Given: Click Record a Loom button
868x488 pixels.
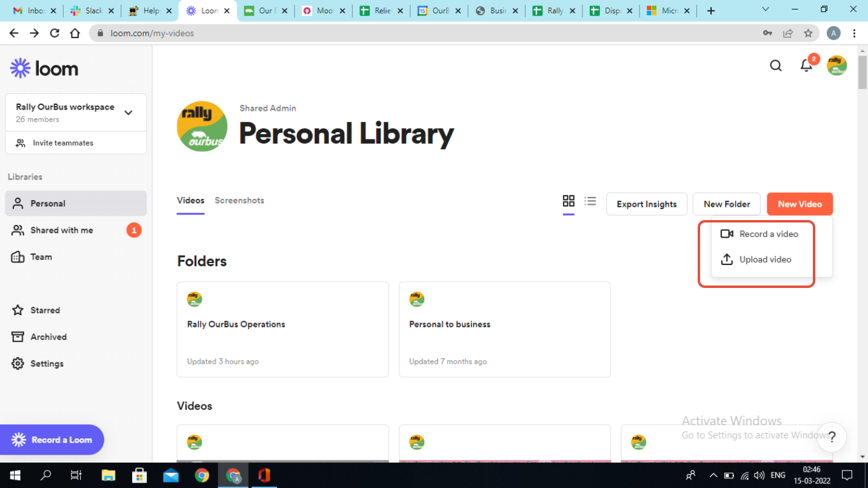Looking at the screenshot, I should tap(52, 440).
